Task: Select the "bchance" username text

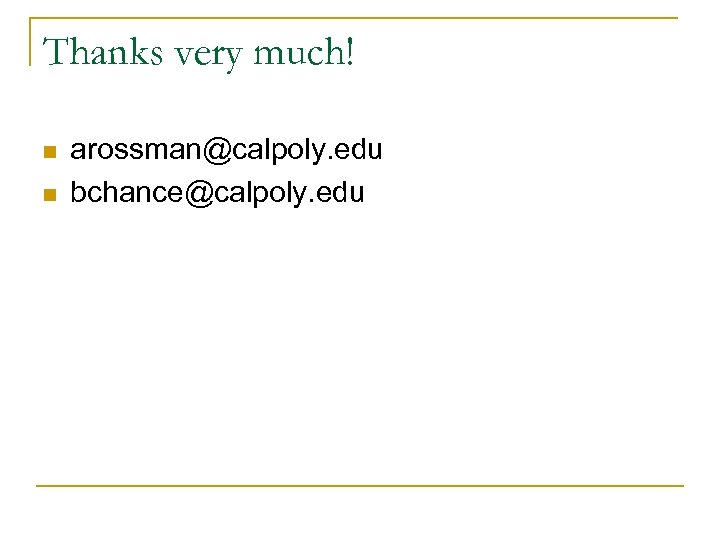Action: pyautogui.click(x=128, y=192)
